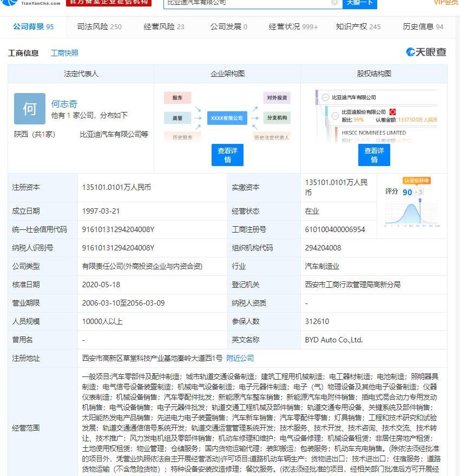Click the 认证后获得 orange badge
This screenshot has width=460, height=476.
pyautogui.click(x=417, y=181)
